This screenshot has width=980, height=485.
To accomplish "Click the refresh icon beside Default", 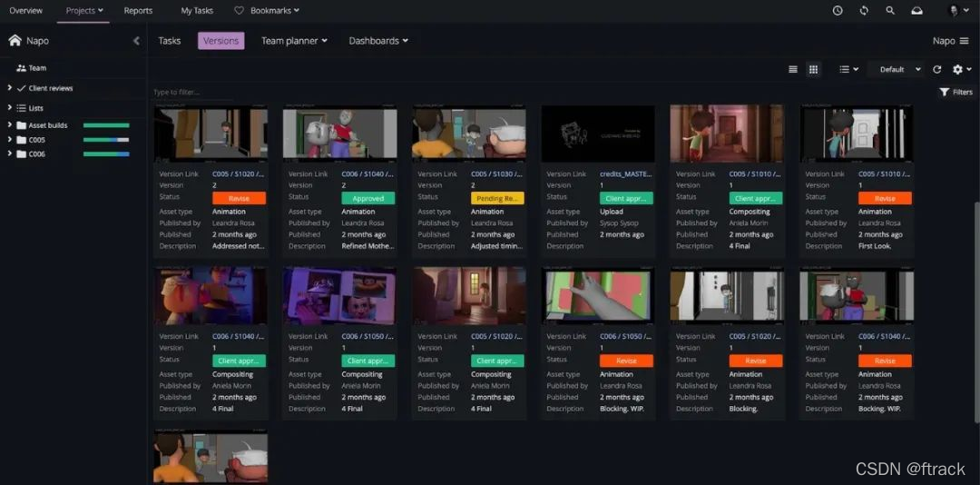I will tap(936, 69).
